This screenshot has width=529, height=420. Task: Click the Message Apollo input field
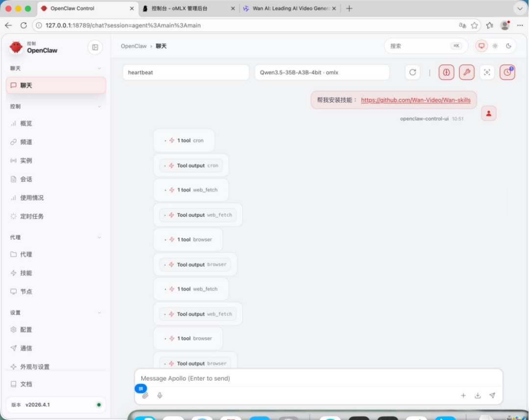point(318,378)
